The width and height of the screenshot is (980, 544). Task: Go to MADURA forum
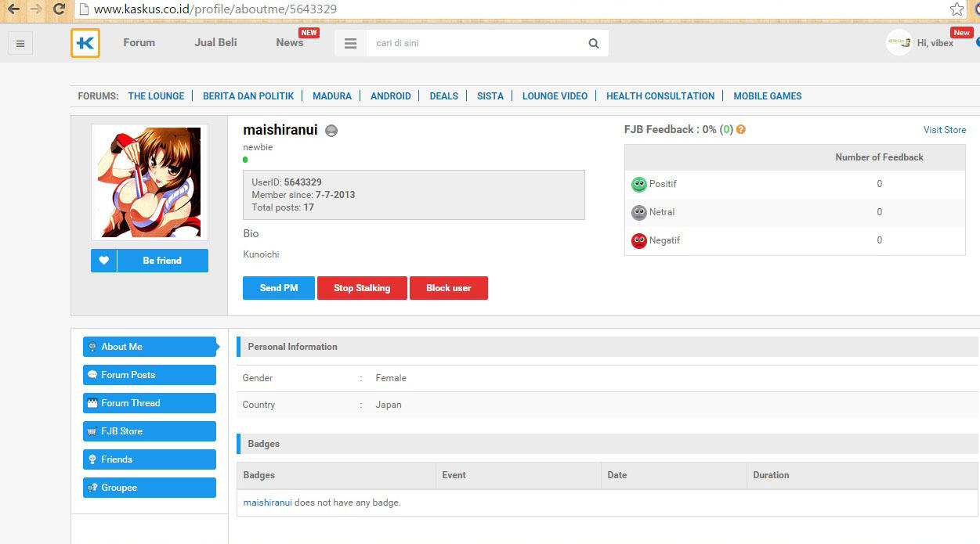[x=332, y=95]
